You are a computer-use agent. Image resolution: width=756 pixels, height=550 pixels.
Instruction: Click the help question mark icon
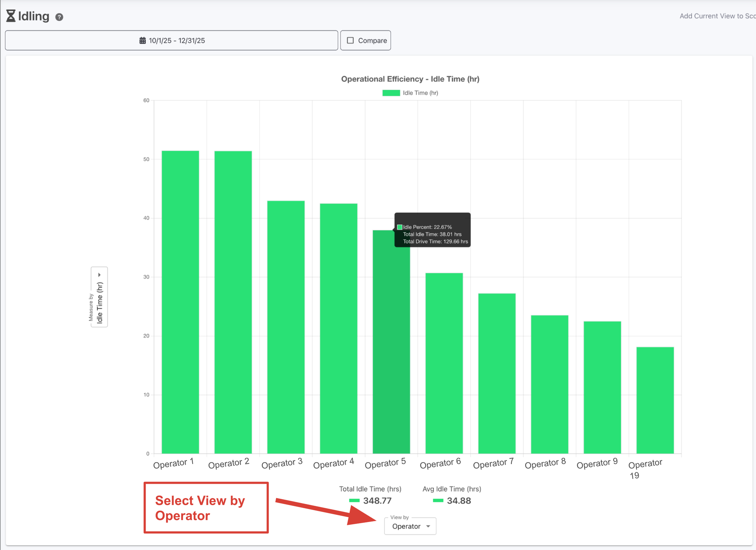click(59, 17)
